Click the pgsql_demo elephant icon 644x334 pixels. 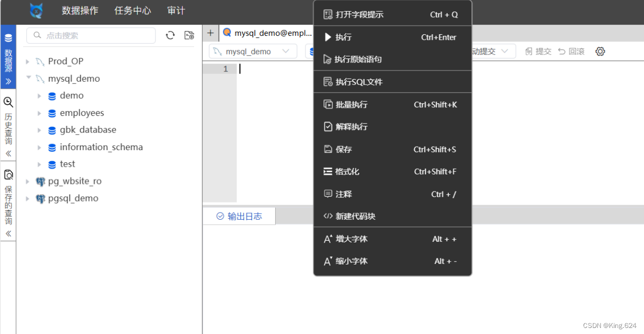[x=40, y=198]
